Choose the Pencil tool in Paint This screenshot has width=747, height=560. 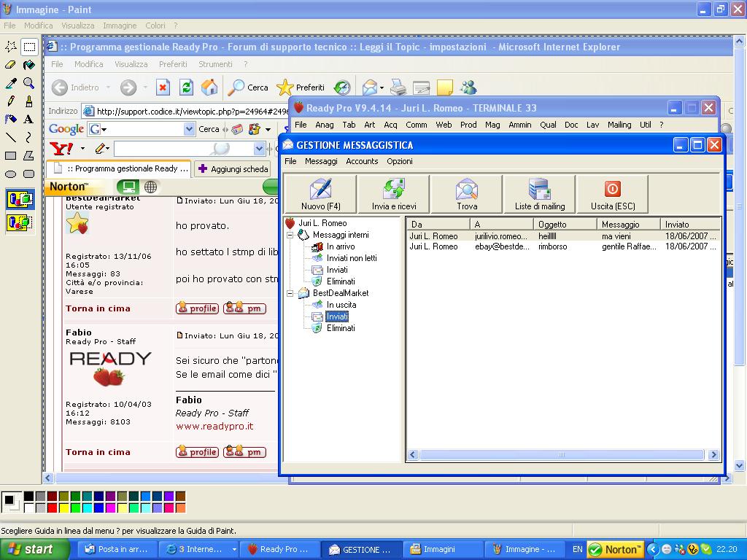[11, 101]
